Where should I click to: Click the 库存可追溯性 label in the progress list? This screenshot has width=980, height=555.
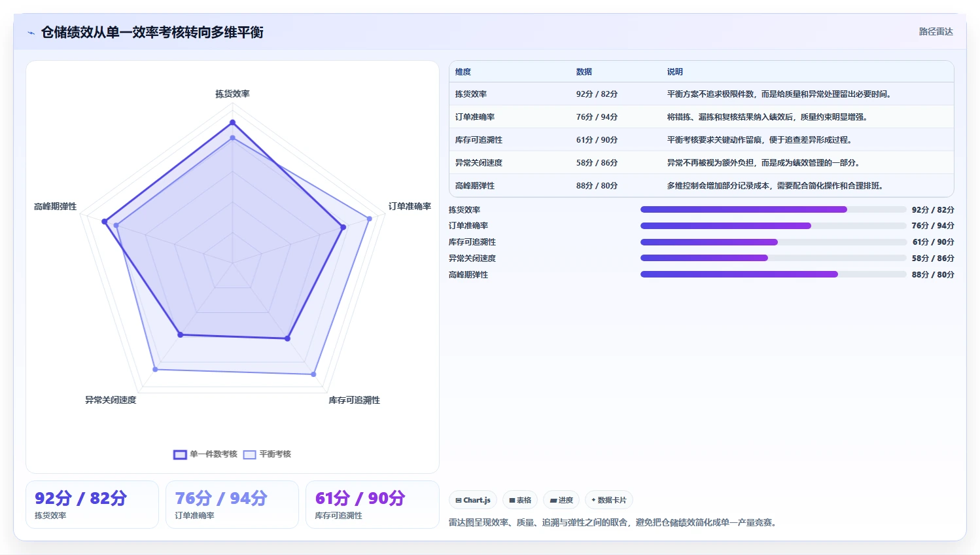tap(472, 242)
